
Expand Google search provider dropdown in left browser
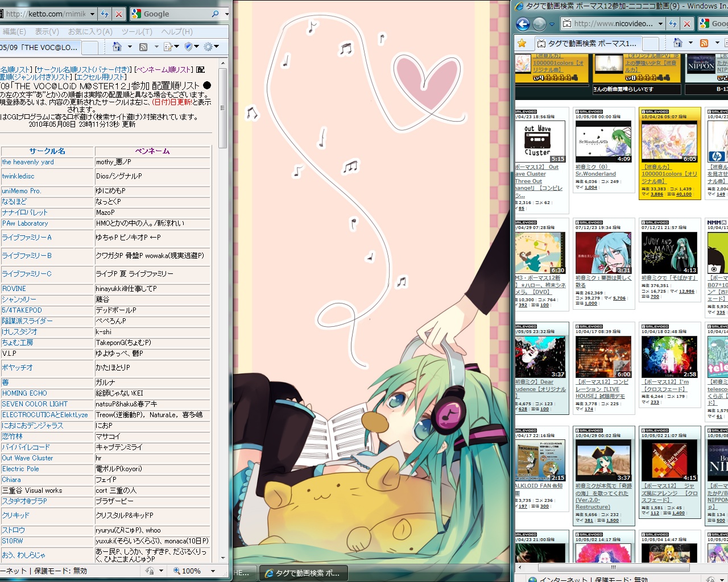click(226, 14)
